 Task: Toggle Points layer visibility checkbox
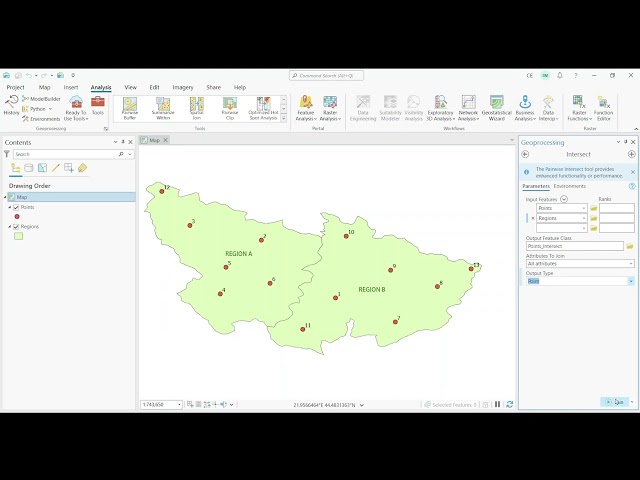tap(16, 207)
